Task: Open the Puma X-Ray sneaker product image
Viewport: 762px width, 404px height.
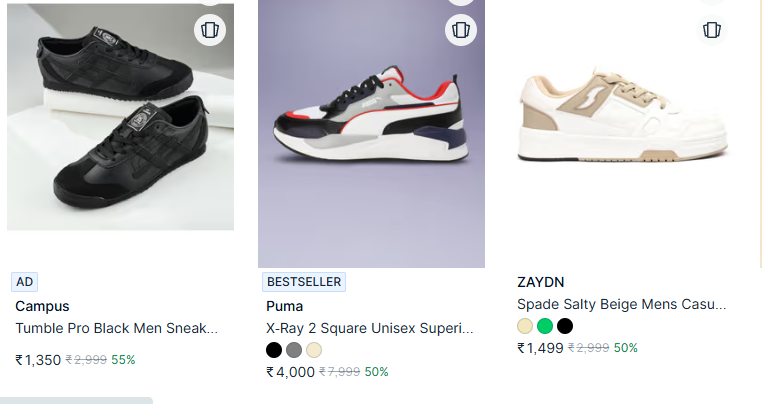Action: [x=371, y=135]
